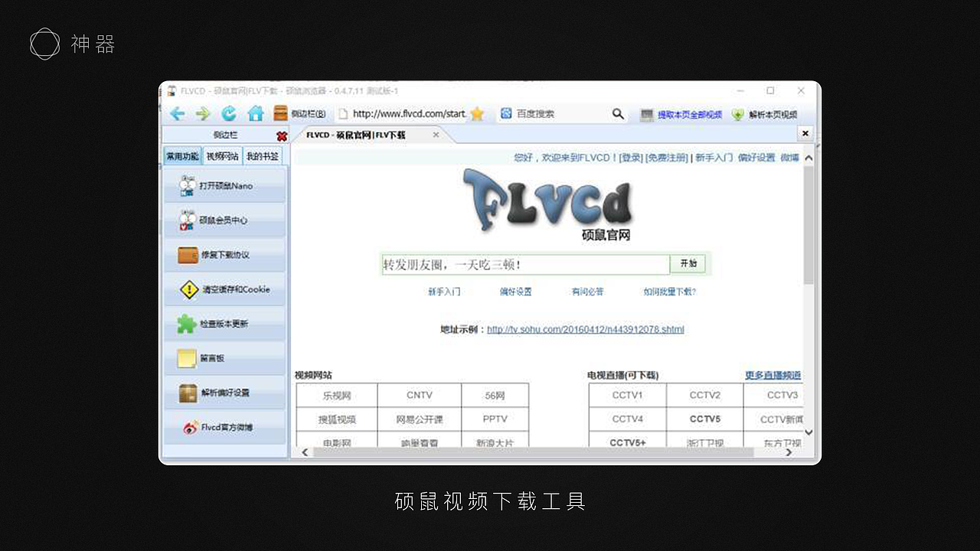Open Flvcd官方微博 sidebar item
The height and width of the screenshot is (551, 980).
(225, 427)
